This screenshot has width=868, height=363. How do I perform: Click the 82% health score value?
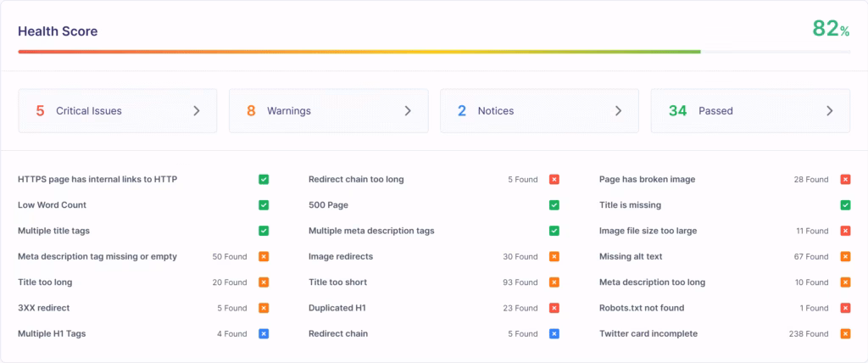(x=830, y=29)
